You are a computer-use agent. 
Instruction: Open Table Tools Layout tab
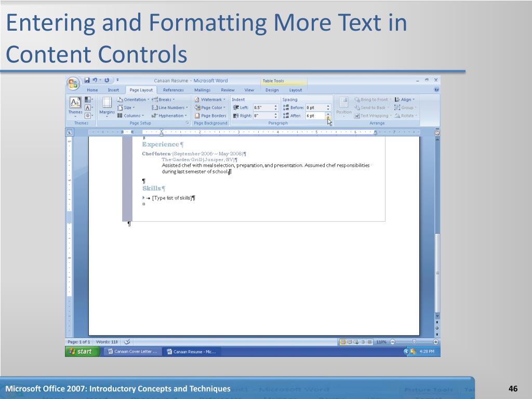click(x=295, y=90)
